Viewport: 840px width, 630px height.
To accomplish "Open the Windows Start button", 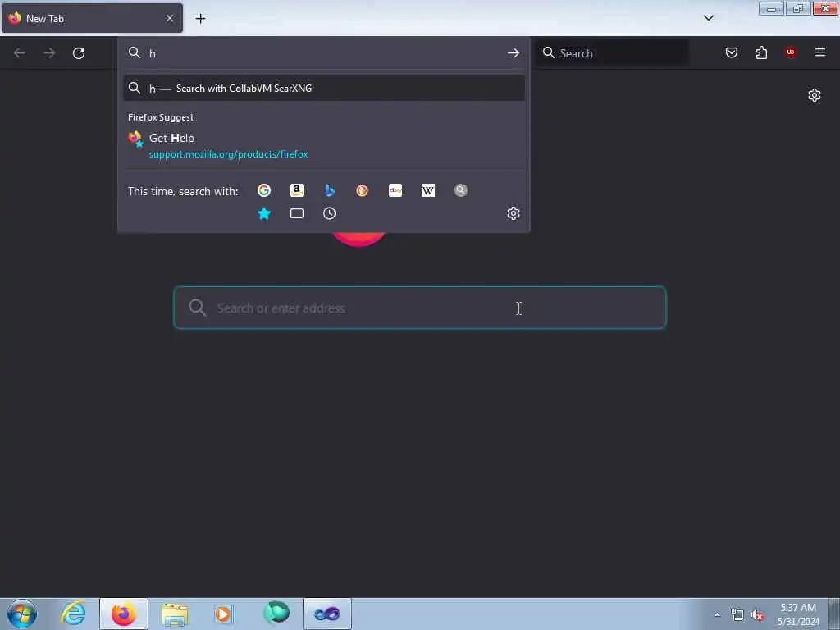I will pyautogui.click(x=22, y=614).
